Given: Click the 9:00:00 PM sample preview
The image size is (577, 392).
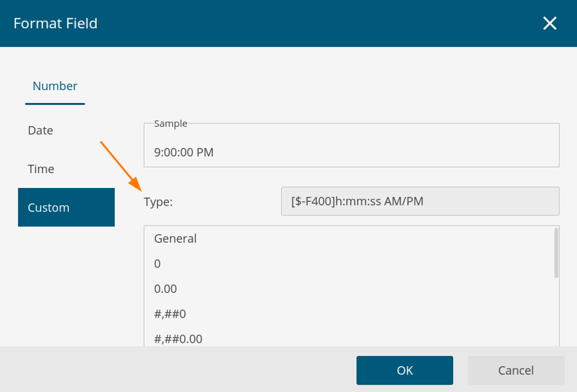Looking at the screenshot, I should tap(184, 152).
